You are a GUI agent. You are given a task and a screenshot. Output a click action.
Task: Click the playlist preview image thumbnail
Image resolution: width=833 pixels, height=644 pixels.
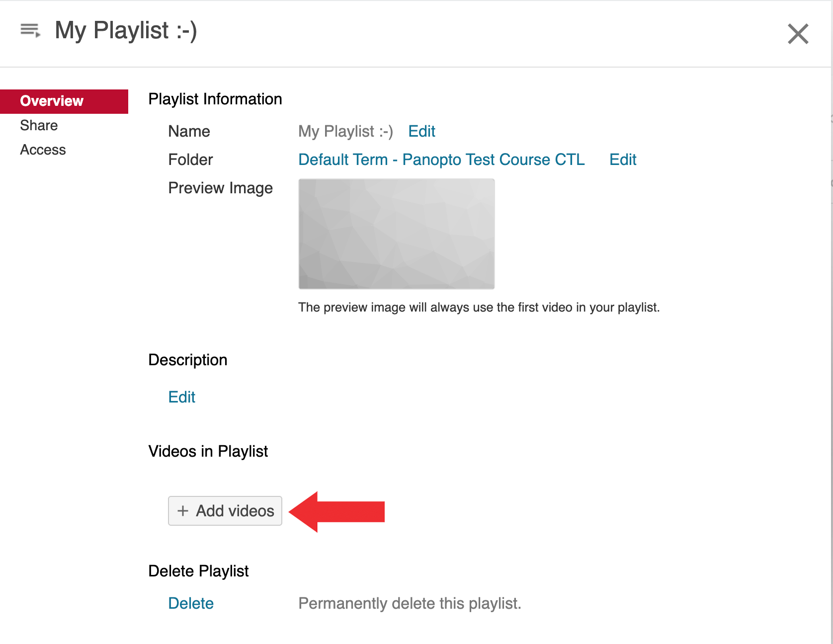pos(396,234)
